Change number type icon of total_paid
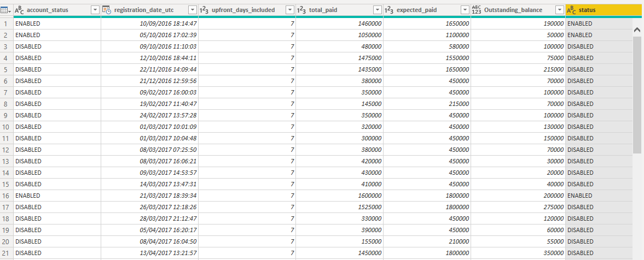The width and height of the screenshot is (644, 260). 301,10
